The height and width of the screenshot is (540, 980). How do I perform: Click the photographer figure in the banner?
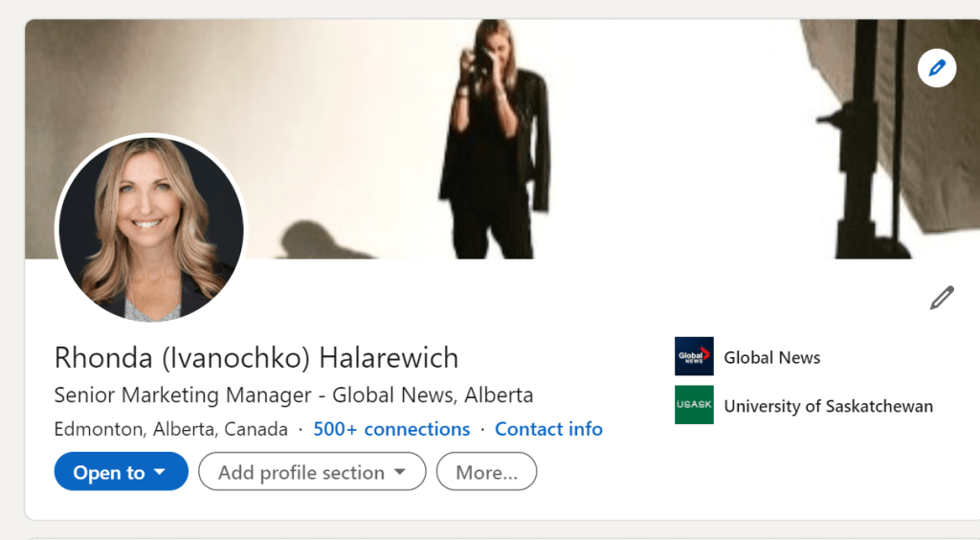point(495,144)
